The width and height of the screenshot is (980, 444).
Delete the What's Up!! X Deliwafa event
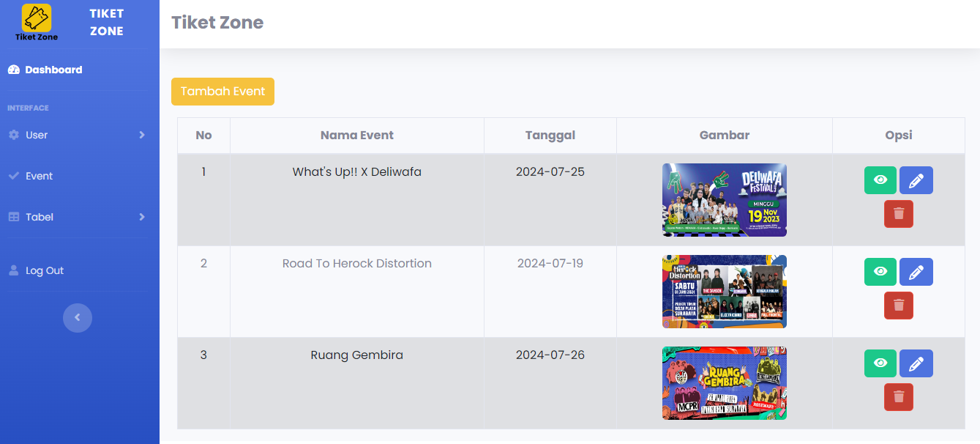pyautogui.click(x=899, y=214)
